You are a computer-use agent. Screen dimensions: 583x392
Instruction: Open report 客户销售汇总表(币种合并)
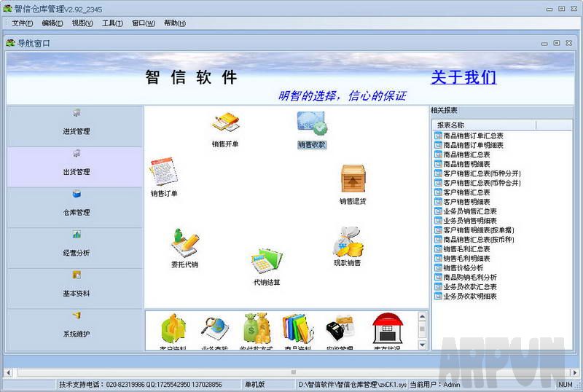coord(478,183)
